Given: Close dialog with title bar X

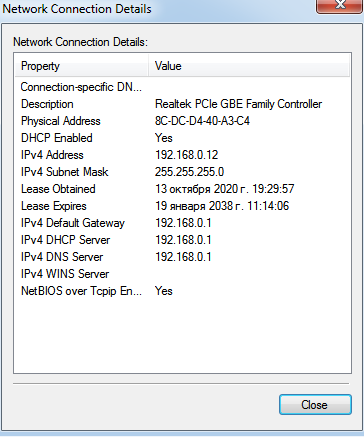Looking at the screenshot, I should tap(340, 6).
